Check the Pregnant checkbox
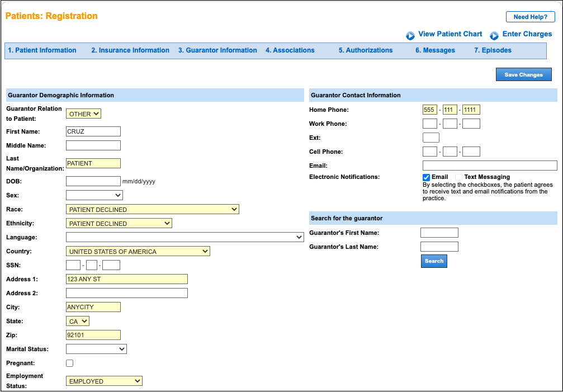The height and width of the screenshot is (392, 563). click(69, 363)
